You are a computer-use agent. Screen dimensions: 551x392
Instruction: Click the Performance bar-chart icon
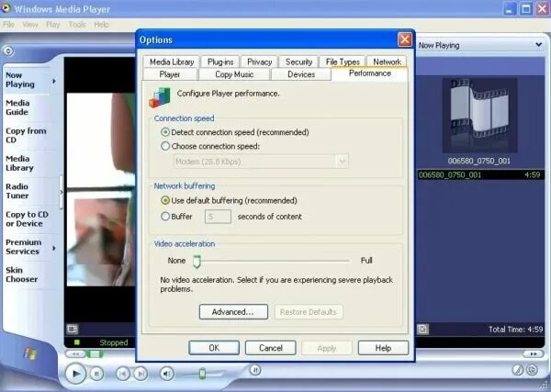pos(160,97)
